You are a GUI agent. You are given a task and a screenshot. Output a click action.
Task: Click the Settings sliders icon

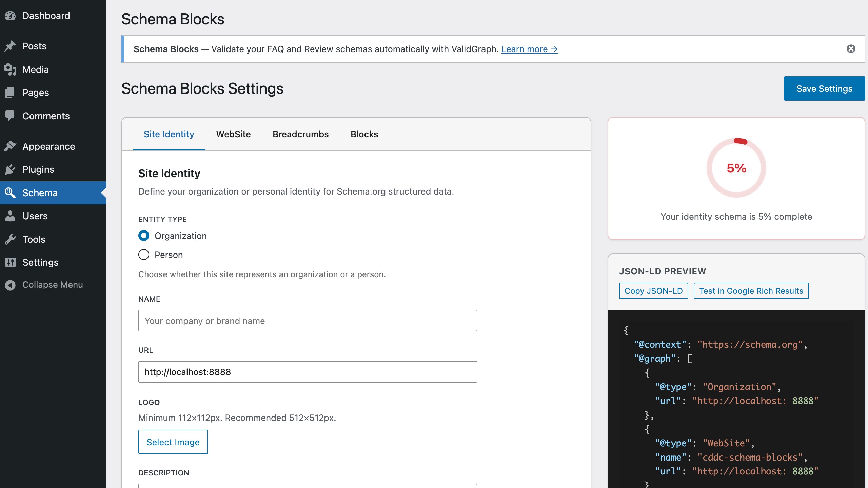point(10,262)
